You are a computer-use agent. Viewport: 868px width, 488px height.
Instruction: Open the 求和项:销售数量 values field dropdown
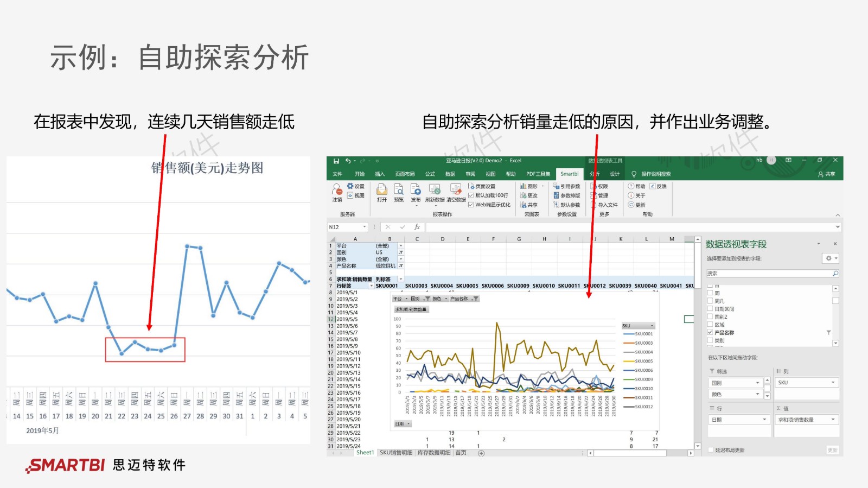point(833,420)
